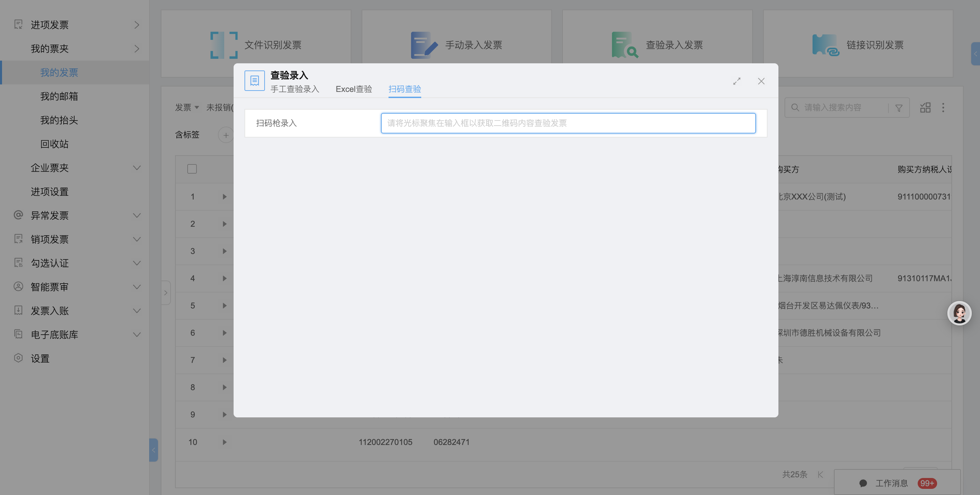
Task: Collapse sidebar with blue left-arrow handle
Action: tap(154, 450)
